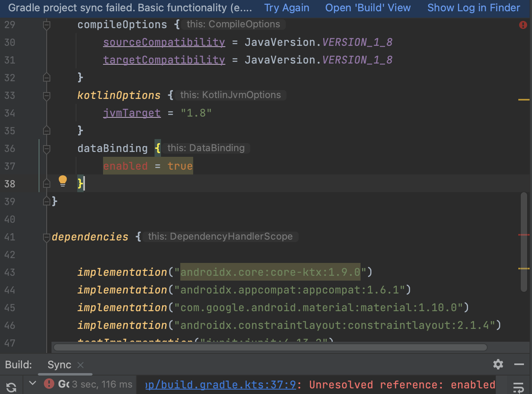Screen dimensions: 532x394
Task: Click the 'this: DataBinding' inlay hint
Action: [206, 148]
